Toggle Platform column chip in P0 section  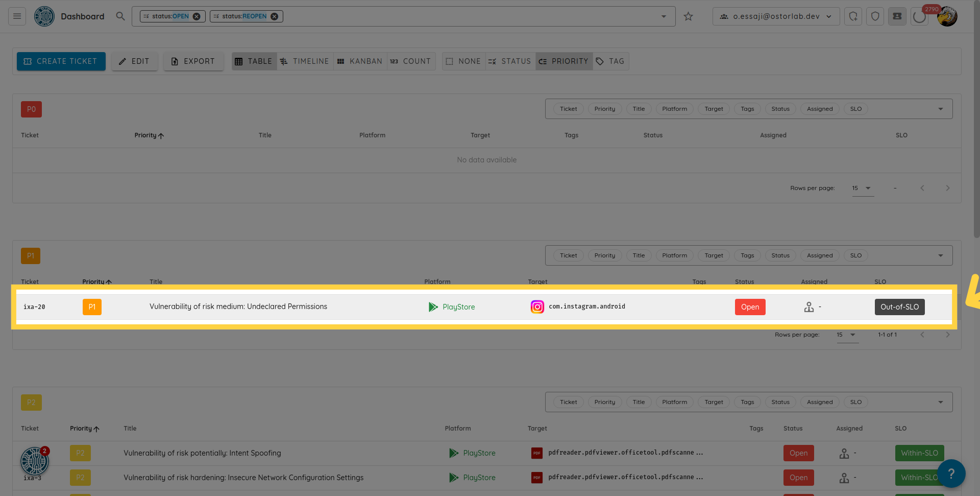coord(674,109)
